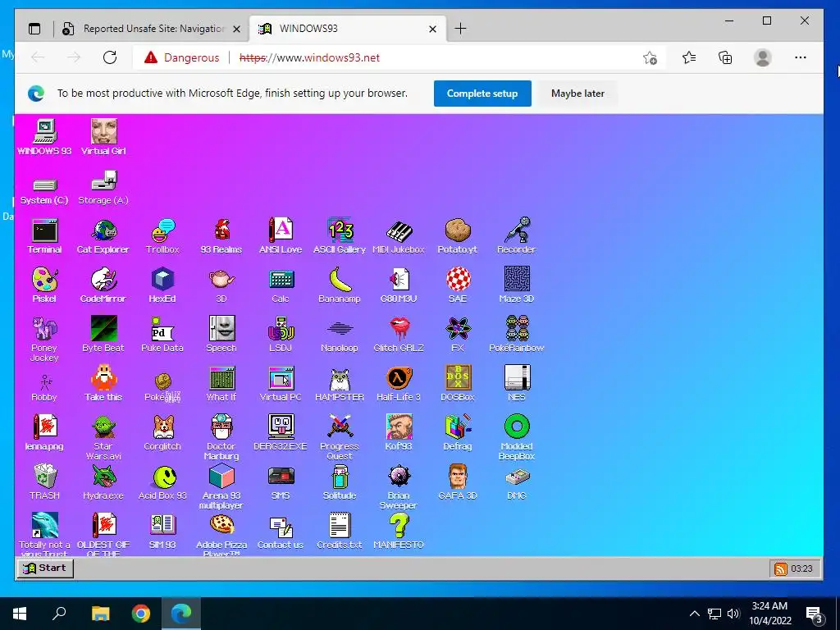Open Chrome from the Windows taskbar
The width and height of the screenshot is (840, 630).
[141, 614]
